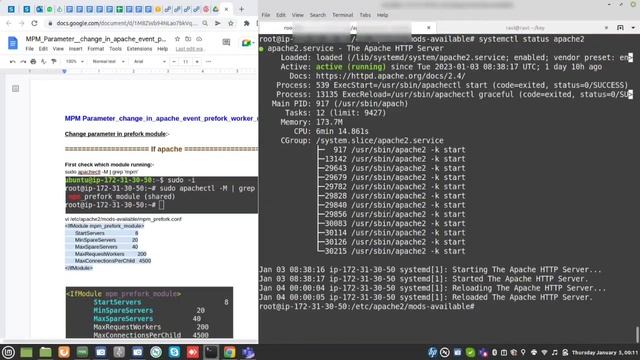Open the terminal window's Terminal menu

tap(342, 15)
